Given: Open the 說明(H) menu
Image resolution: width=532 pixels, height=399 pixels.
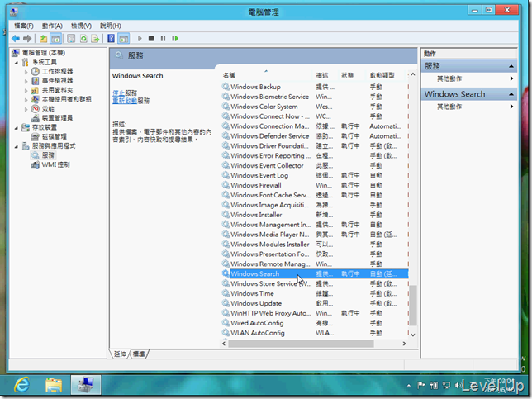Looking at the screenshot, I should (x=110, y=26).
